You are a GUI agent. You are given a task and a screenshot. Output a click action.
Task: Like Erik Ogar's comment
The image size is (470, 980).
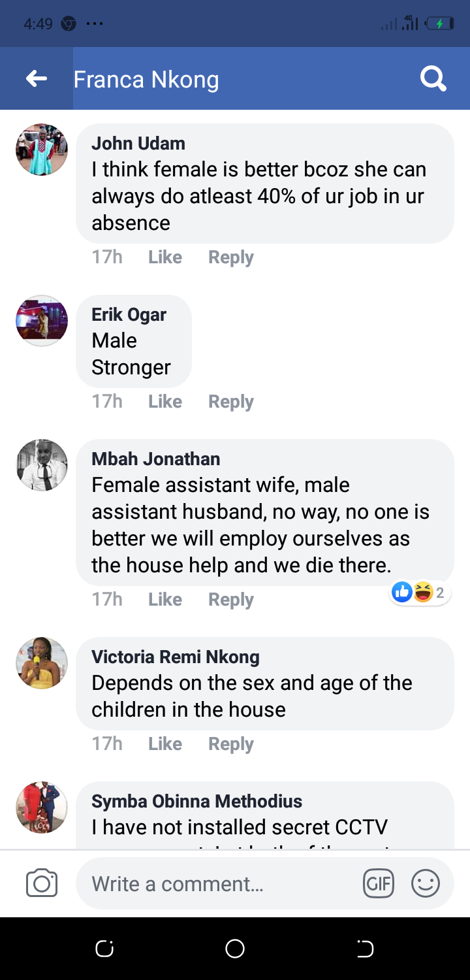click(164, 402)
